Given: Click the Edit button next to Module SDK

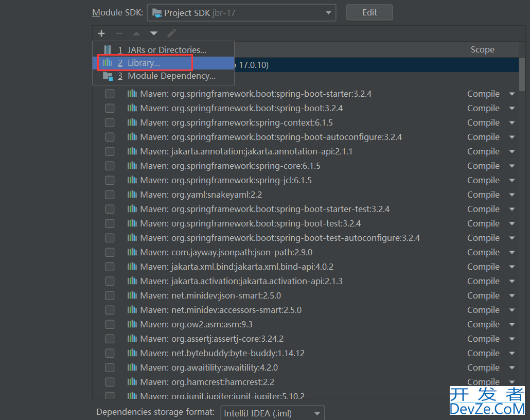Looking at the screenshot, I should pos(369,12).
